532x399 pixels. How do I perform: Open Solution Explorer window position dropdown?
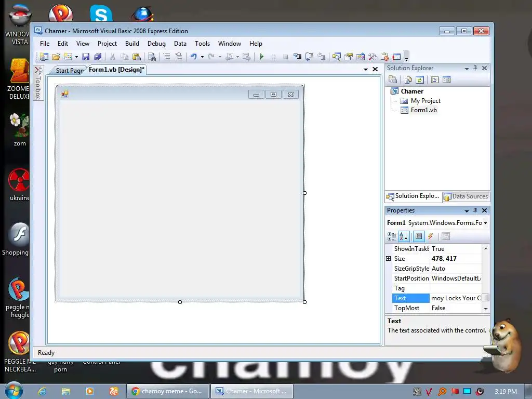click(467, 69)
